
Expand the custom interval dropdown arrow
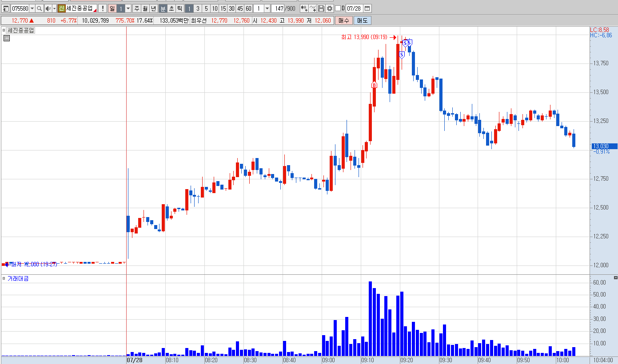[267, 8]
